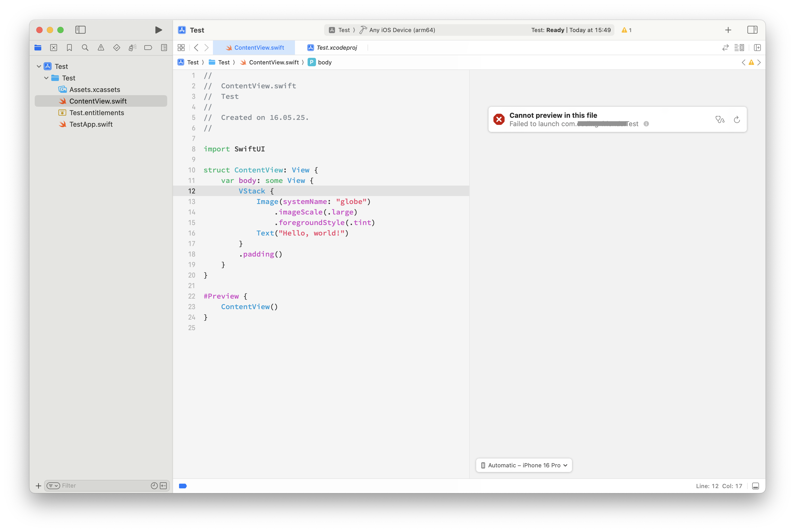Click body symbol breadcrumb
This screenshot has width=795, height=532.
point(320,62)
